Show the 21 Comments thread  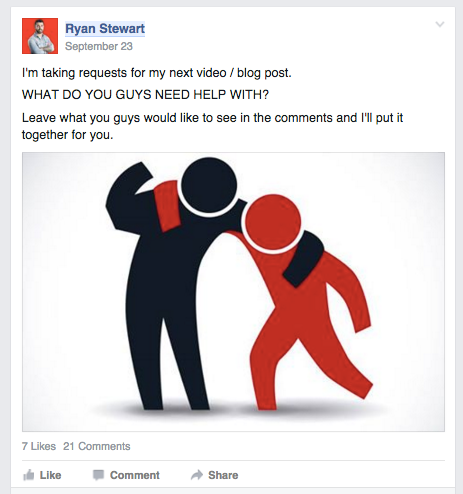[x=97, y=446]
